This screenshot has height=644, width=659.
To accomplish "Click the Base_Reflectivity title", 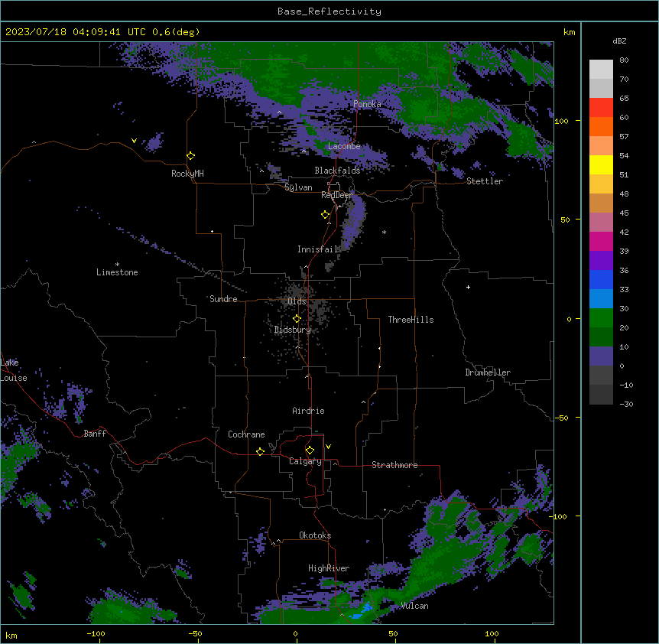I will (329, 11).
